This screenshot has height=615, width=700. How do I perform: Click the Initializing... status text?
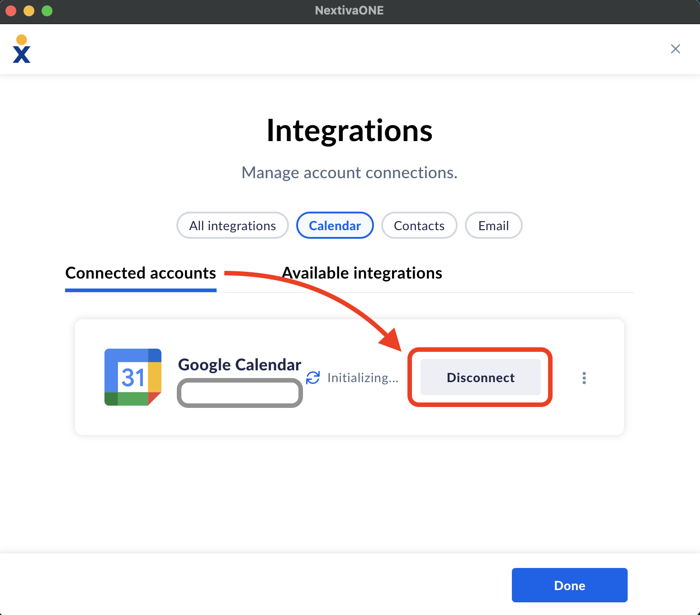point(363,378)
